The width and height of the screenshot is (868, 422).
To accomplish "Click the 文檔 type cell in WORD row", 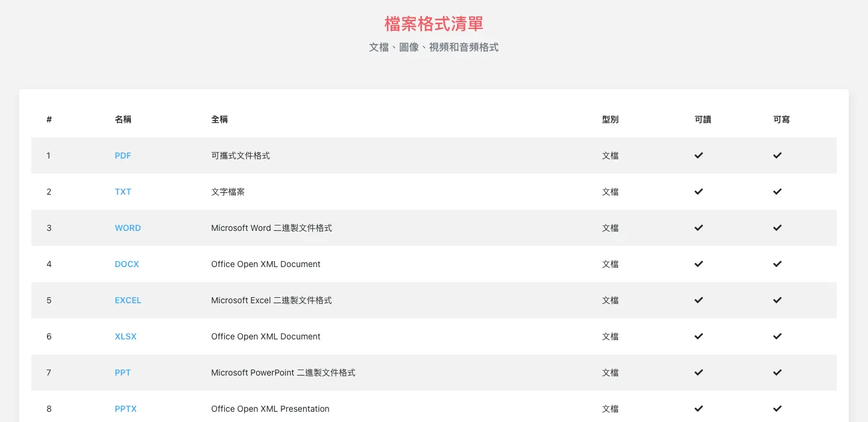I will [610, 228].
